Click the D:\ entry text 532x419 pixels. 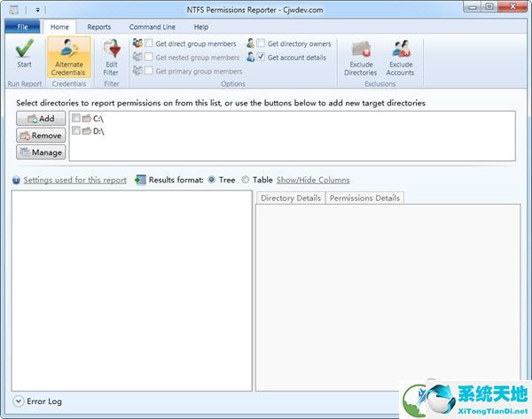98,131
